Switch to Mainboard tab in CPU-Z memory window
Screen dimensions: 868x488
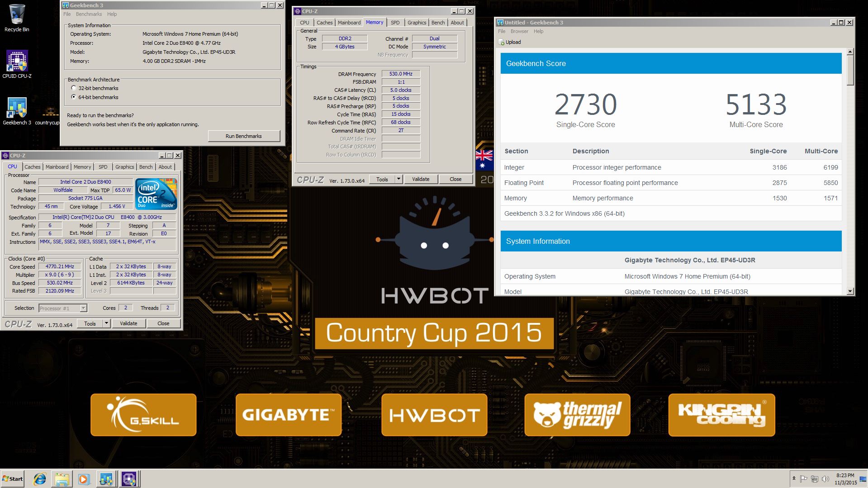[x=349, y=23]
